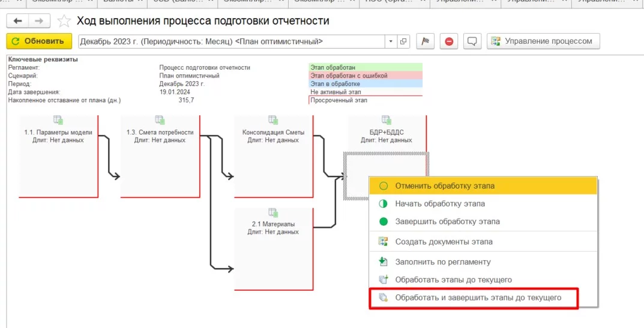Image resolution: width=644 pixels, height=328 pixels.
Task: Open Управление процессом
Action: [543, 41]
